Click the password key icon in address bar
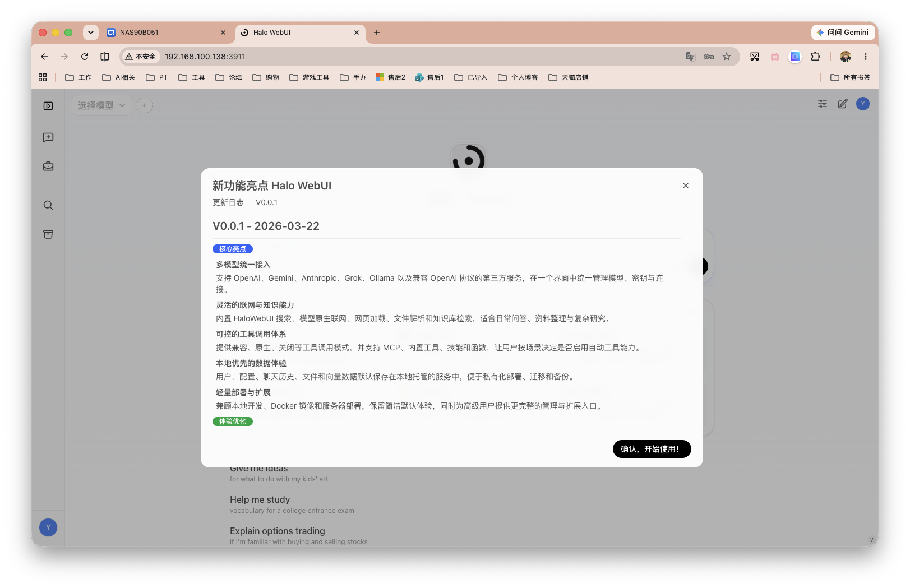 tap(709, 57)
